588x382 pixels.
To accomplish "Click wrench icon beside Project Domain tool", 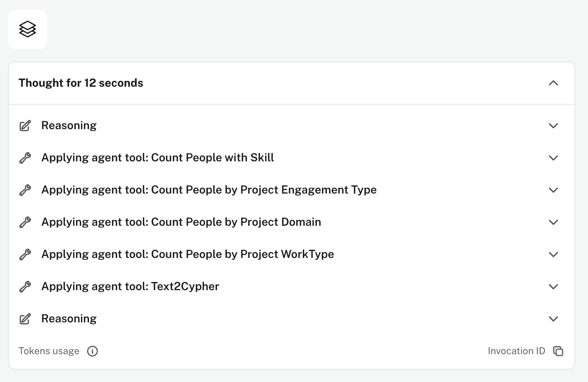I will [x=25, y=222].
